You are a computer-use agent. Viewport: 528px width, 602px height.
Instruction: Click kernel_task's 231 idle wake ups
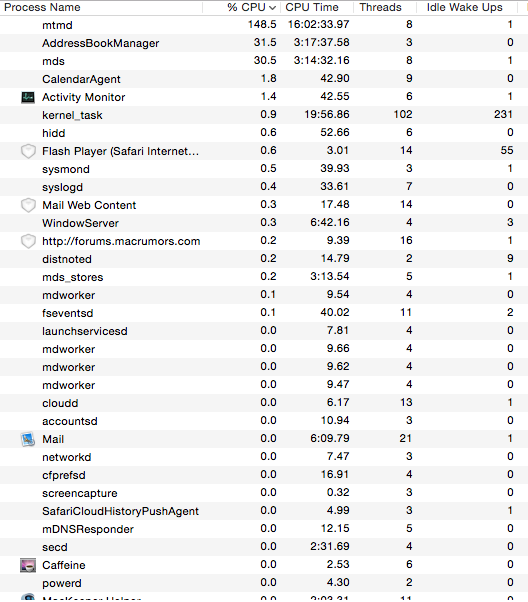(x=503, y=114)
